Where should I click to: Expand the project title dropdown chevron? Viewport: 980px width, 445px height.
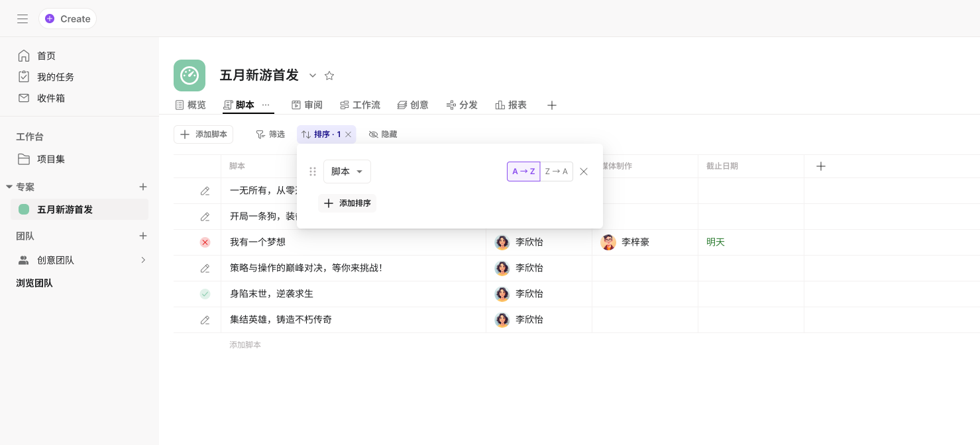(x=313, y=75)
